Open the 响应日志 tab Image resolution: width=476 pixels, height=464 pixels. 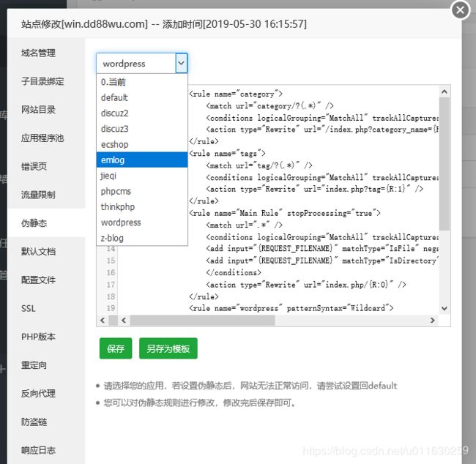click(46, 450)
